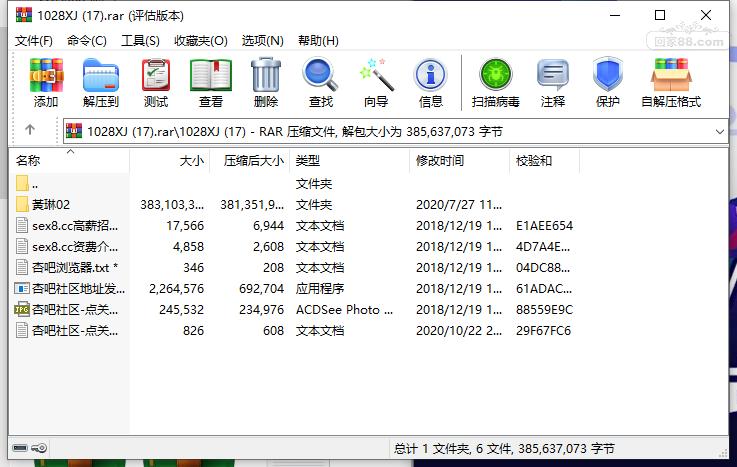The height and width of the screenshot is (467, 737).
Task: Click the date 2020/7/27 11...
Action: point(459,205)
